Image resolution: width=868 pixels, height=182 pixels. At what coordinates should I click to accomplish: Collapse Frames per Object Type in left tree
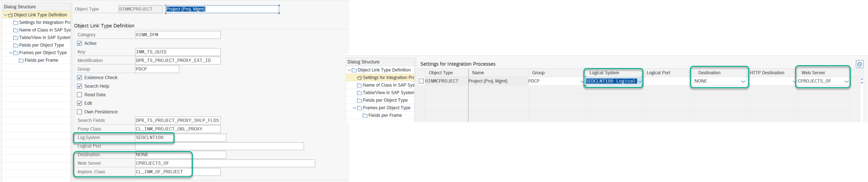(x=11, y=53)
